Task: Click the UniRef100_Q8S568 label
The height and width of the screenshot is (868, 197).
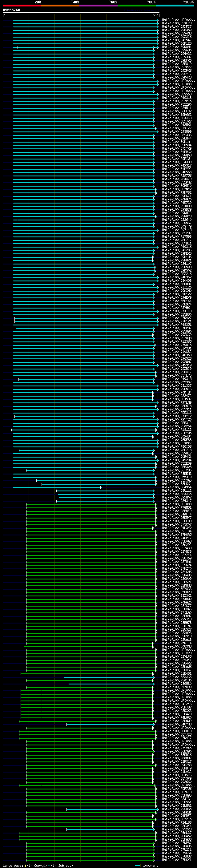Action: tap(177, 94)
